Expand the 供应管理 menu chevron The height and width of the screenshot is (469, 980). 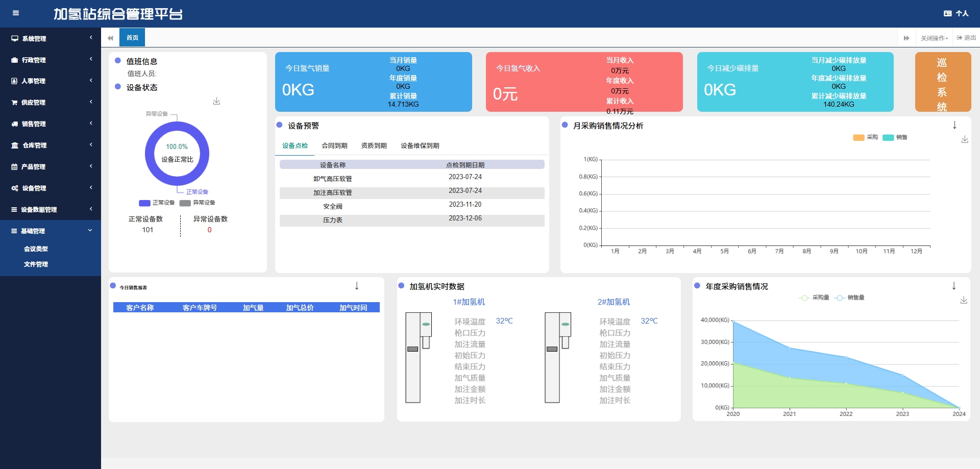coord(91,102)
